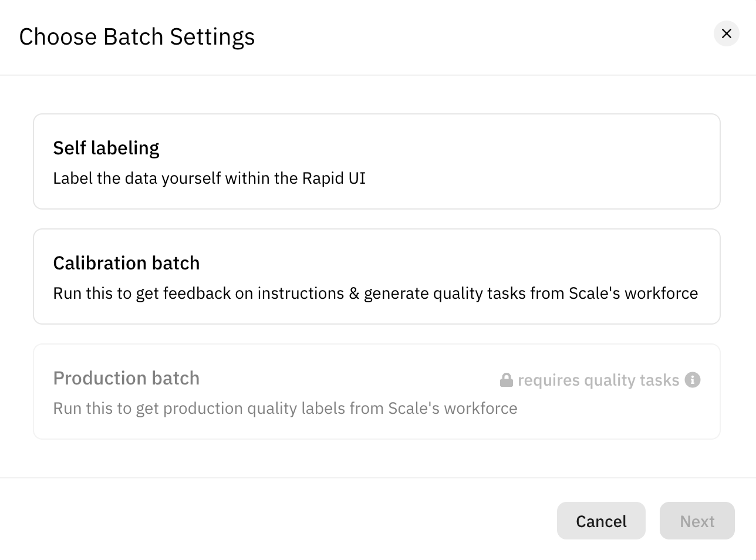Click the "Self labeling" heading

click(x=106, y=148)
